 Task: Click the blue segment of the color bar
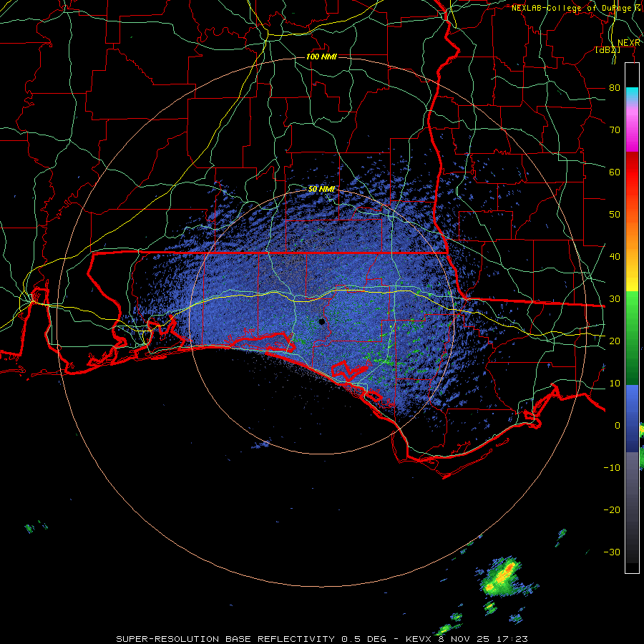[632, 418]
